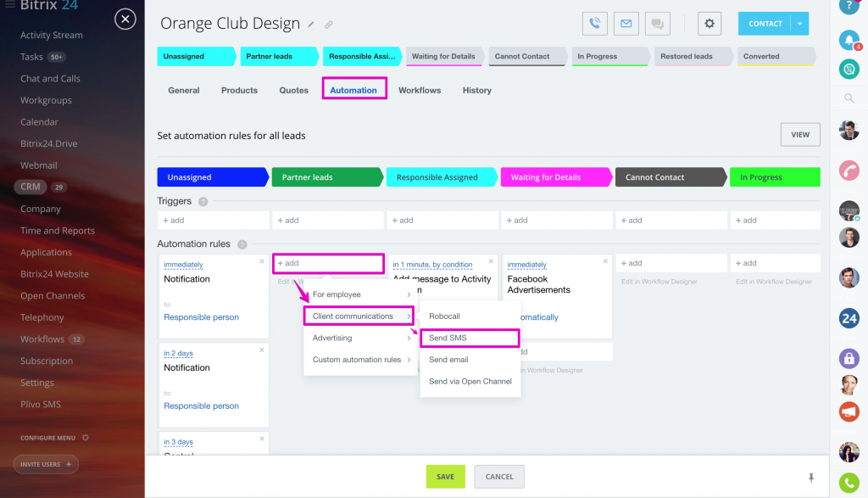Copy the lead link using the chain icon
Screen dimensions: 868x498
pyautogui.click(x=329, y=25)
